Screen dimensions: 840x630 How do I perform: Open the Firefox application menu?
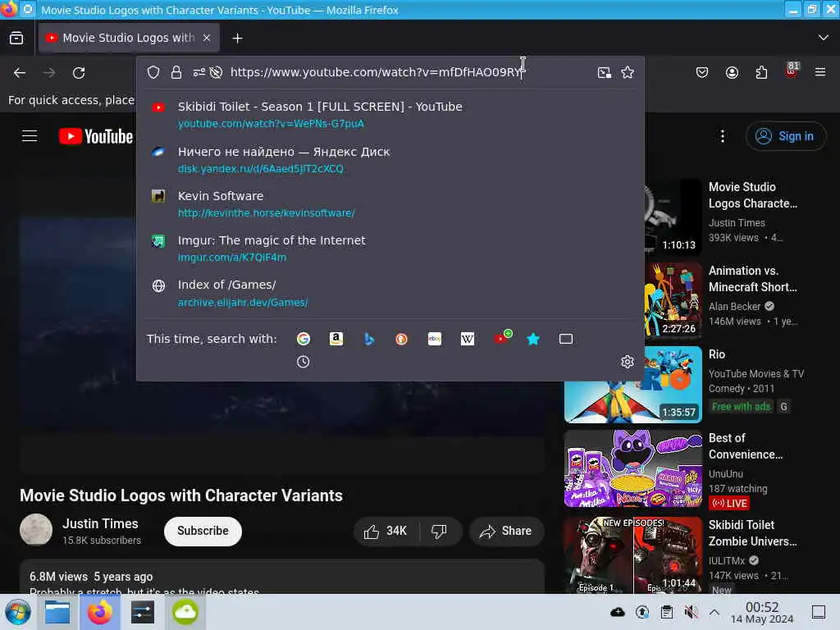[820, 72]
